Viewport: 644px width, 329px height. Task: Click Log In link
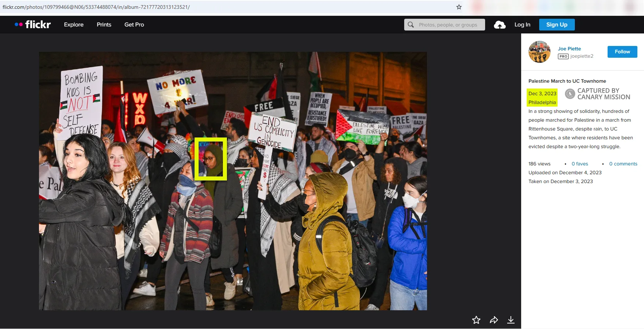tap(522, 25)
